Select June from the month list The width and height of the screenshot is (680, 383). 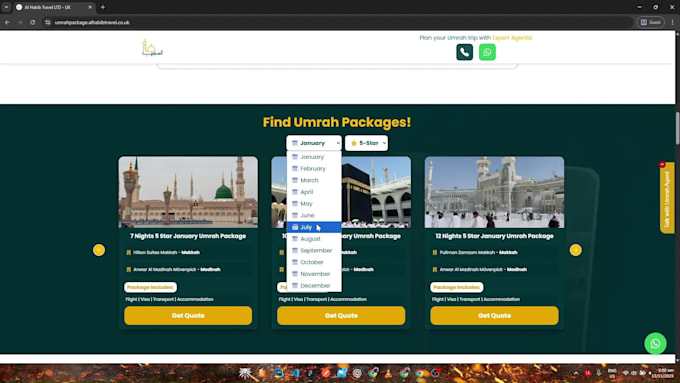[314, 216]
